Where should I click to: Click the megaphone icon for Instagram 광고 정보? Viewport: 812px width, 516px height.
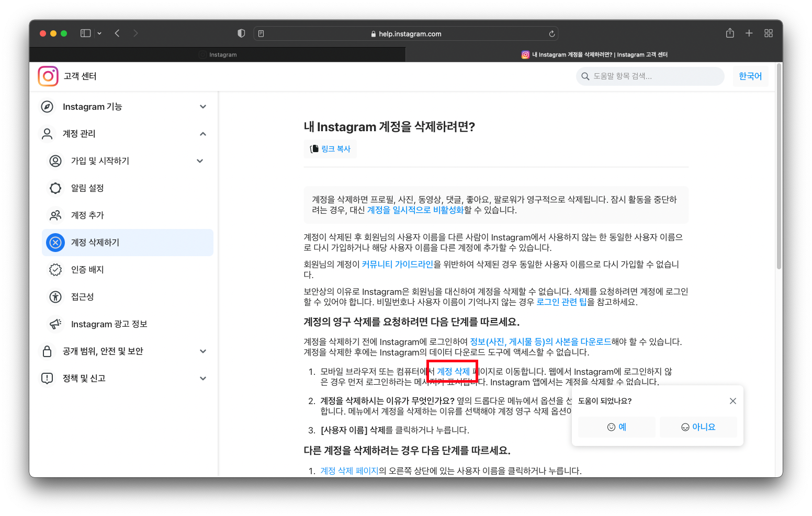coord(55,324)
